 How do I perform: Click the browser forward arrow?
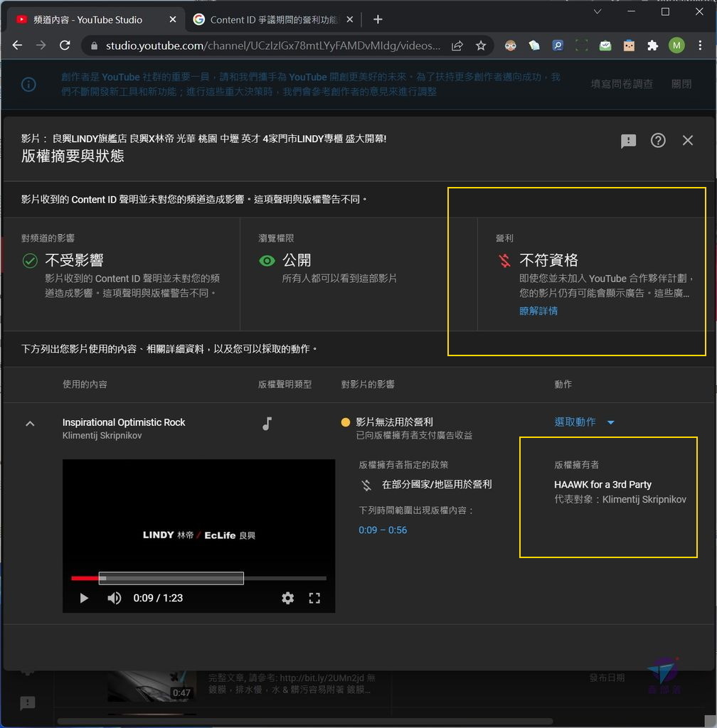tap(41, 45)
